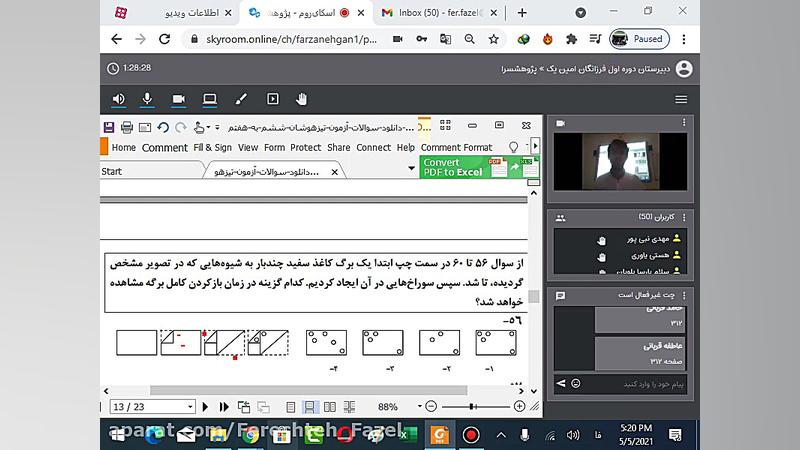Switch to the Start document tab
Viewport: 800px width, 450px height.
point(111,171)
